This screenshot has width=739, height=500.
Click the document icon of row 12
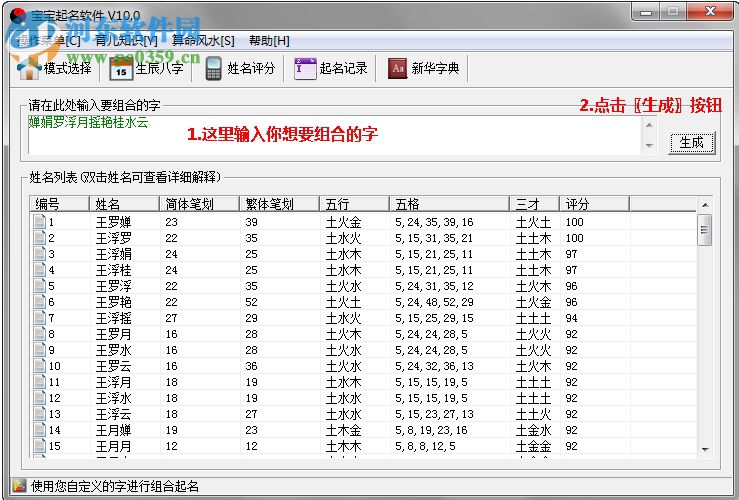[40, 398]
